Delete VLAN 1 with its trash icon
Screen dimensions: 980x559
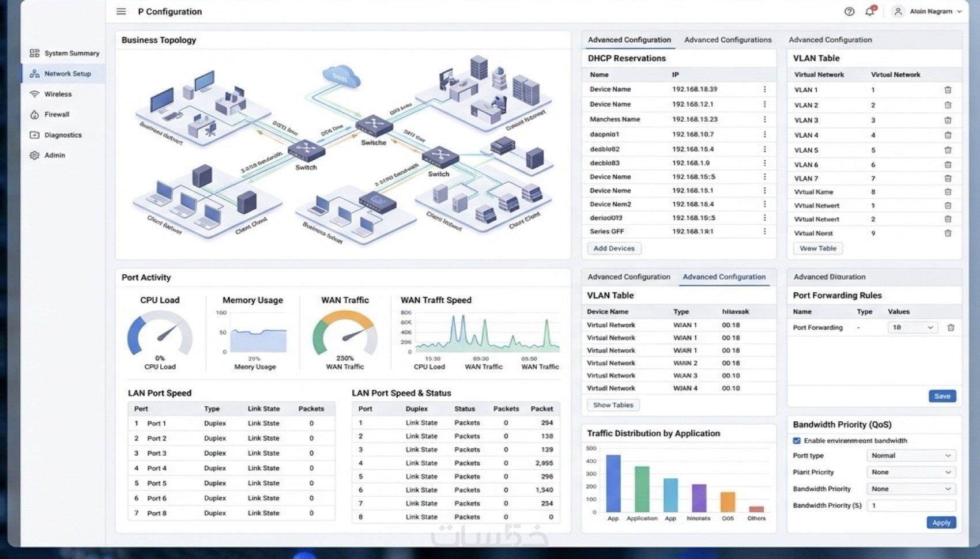[x=948, y=90]
